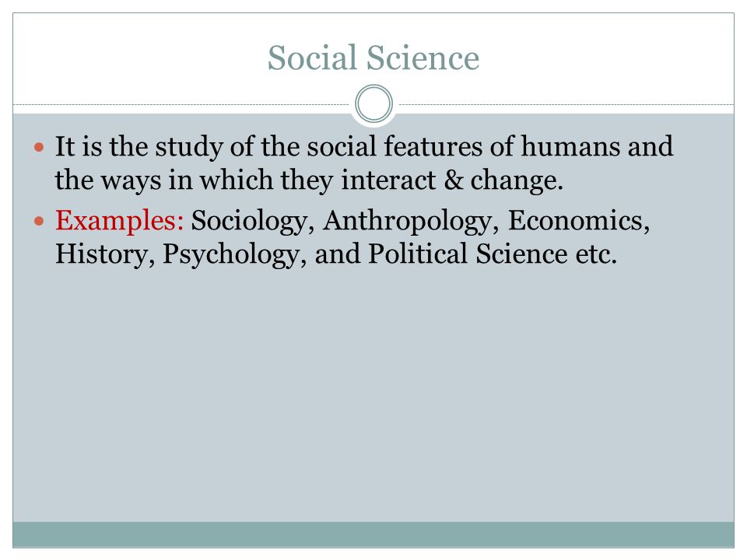Click the ampersand between 'interact' and 'change'

tap(454, 180)
